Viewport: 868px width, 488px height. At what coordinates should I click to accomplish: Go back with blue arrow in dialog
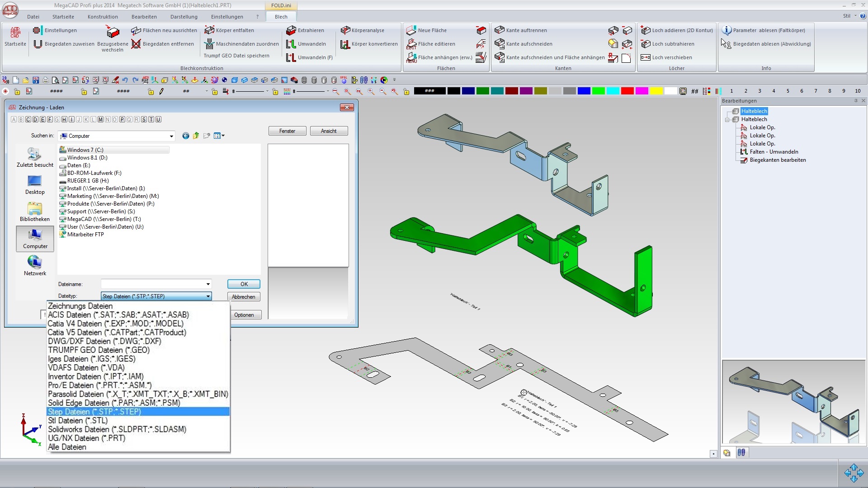pyautogui.click(x=185, y=136)
